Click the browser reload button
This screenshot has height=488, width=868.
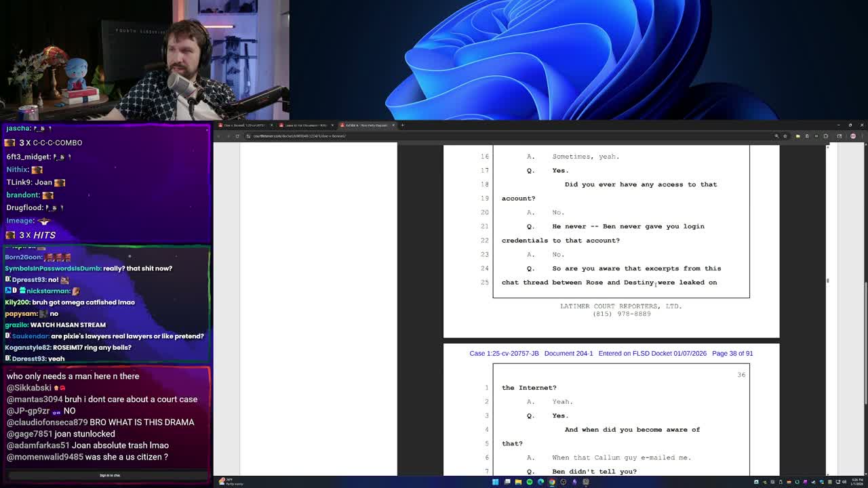click(237, 136)
